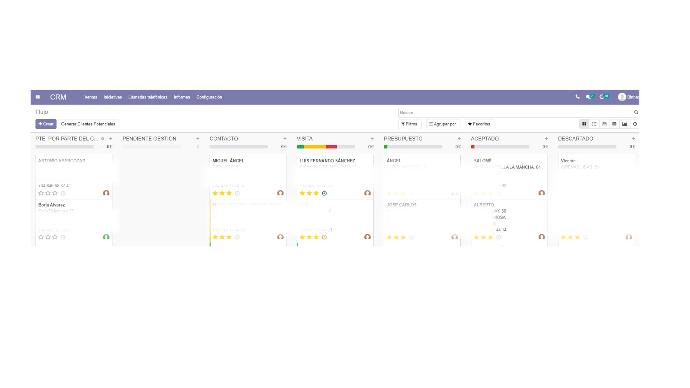The image size is (690, 388).
Task: Open activity clock on Borja Alvarez card
Action: click(63, 237)
